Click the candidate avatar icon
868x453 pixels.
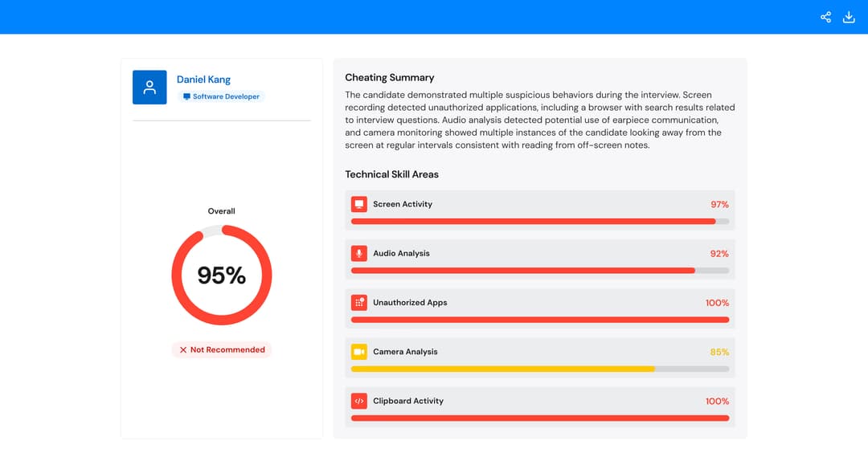click(149, 87)
